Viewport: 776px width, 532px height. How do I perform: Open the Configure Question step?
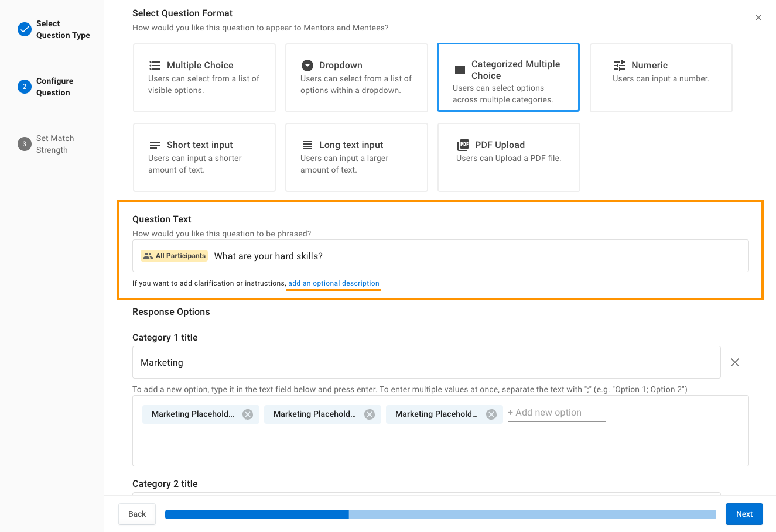[54, 87]
